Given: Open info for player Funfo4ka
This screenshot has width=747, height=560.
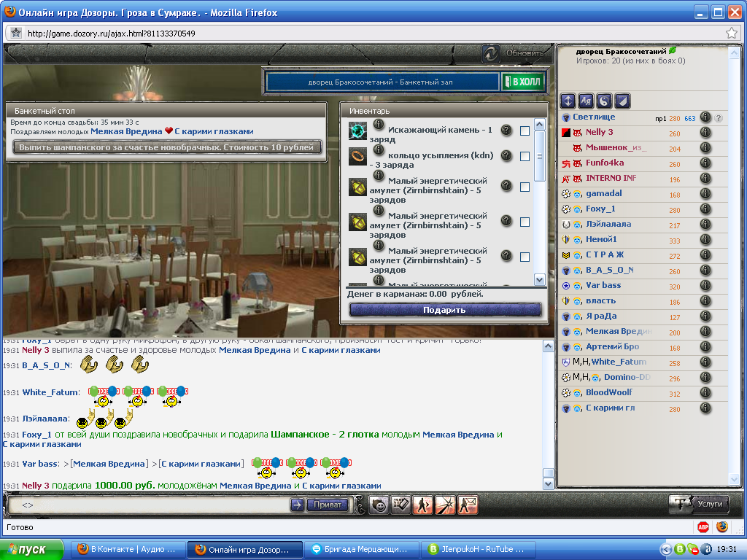Looking at the screenshot, I should 705,163.
